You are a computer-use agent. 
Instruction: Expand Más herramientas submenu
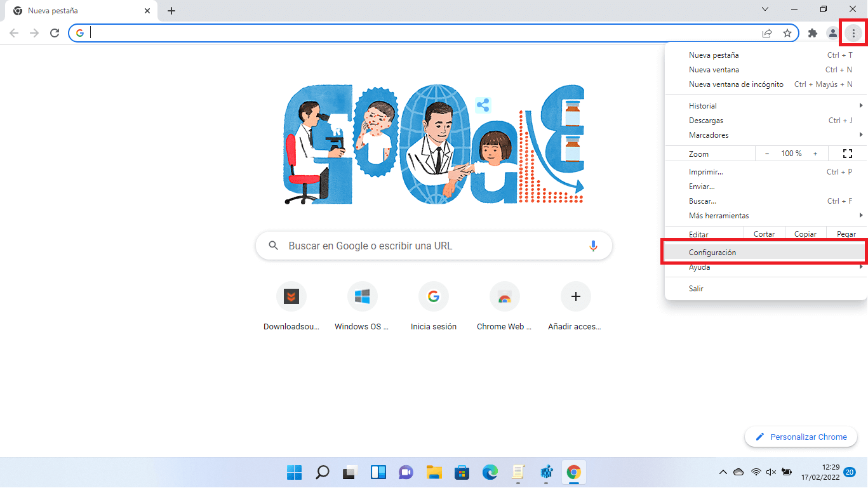766,216
